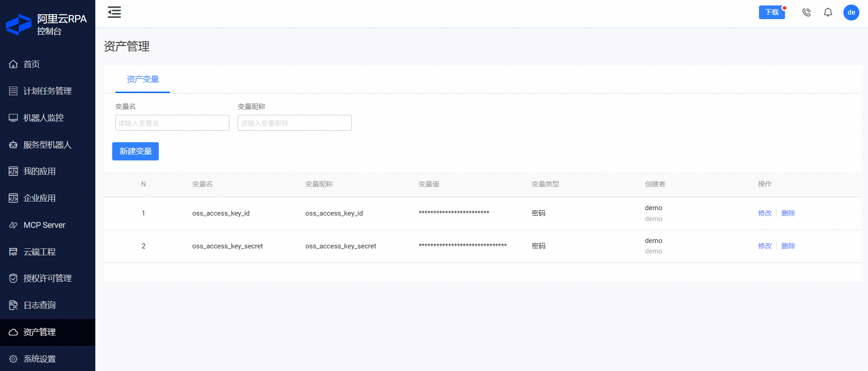Click the 创建者 column header
Screen dimensions: 868x371
click(655, 184)
